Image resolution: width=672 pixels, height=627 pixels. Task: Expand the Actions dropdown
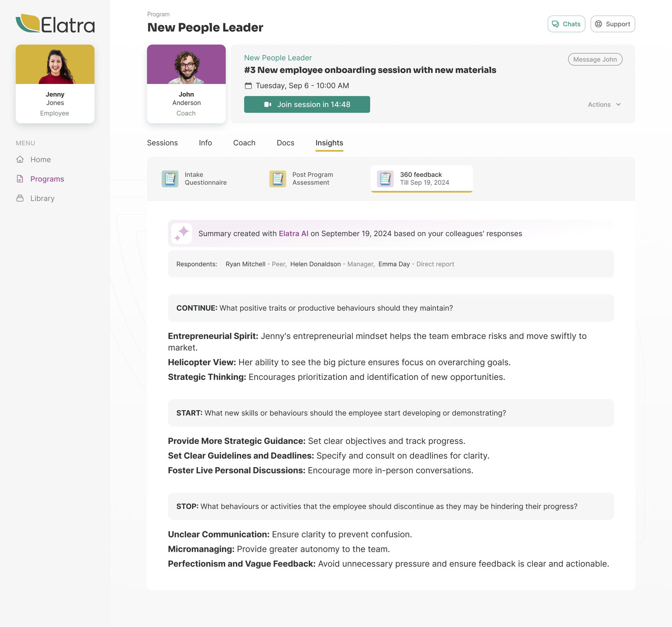point(604,104)
